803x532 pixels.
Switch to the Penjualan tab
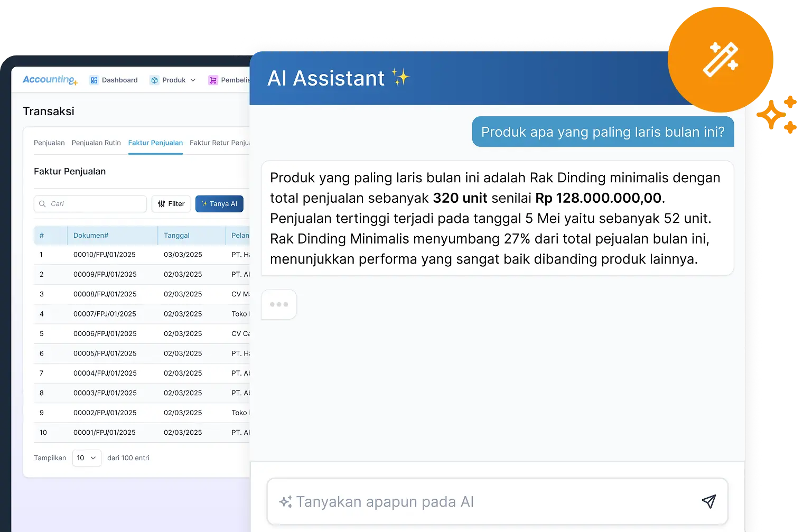pos(49,143)
